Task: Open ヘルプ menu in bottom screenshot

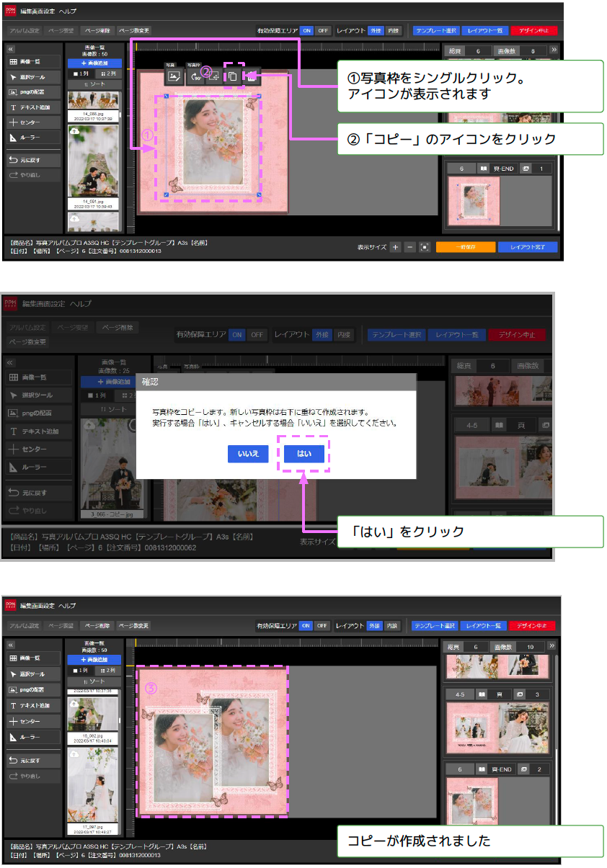Action: click(x=67, y=606)
